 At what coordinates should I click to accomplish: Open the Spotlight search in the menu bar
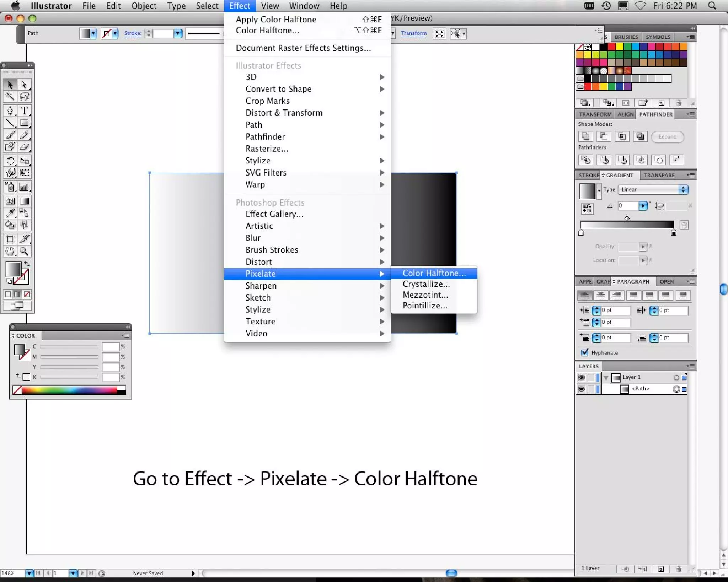(x=712, y=6)
